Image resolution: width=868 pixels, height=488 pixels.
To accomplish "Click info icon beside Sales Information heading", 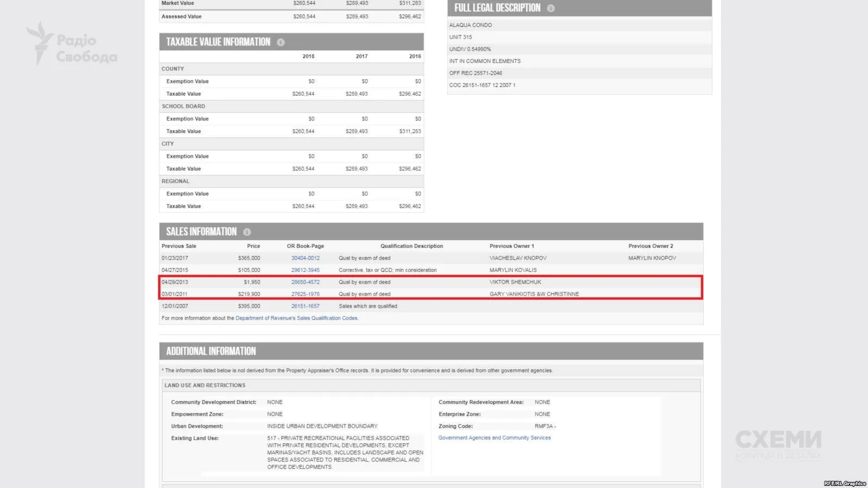I will (247, 232).
